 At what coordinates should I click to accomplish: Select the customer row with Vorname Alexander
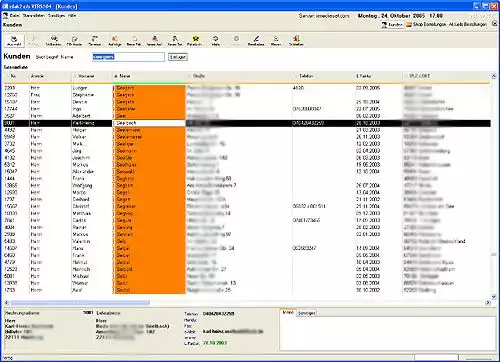coord(247,172)
